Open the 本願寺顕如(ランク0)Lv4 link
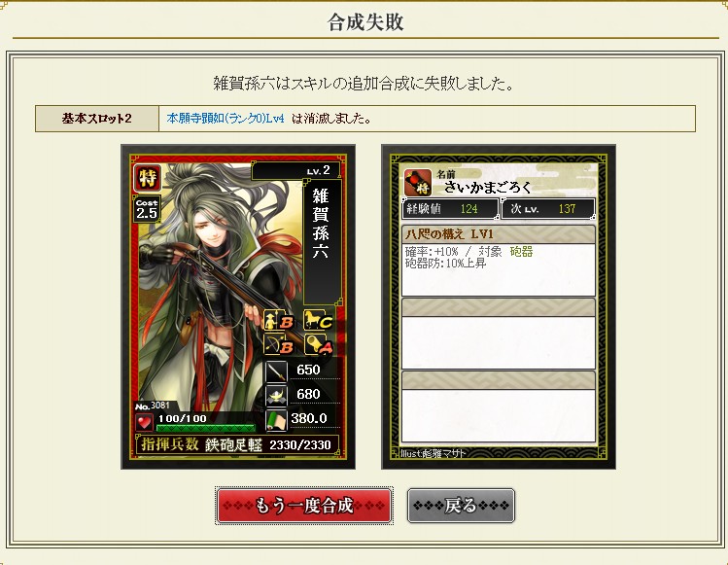 pyautogui.click(x=225, y=119)
